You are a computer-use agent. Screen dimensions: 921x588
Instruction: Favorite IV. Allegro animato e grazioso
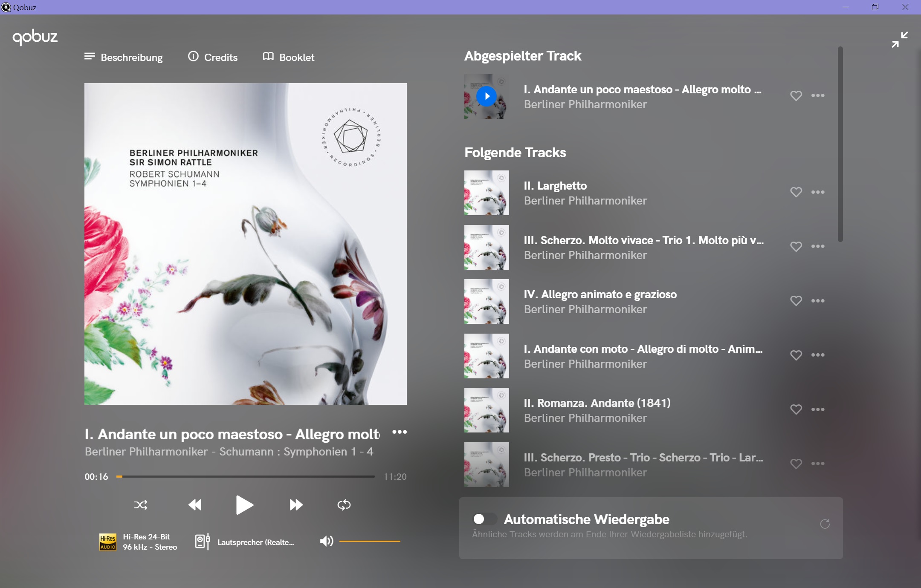coord(796,301)
